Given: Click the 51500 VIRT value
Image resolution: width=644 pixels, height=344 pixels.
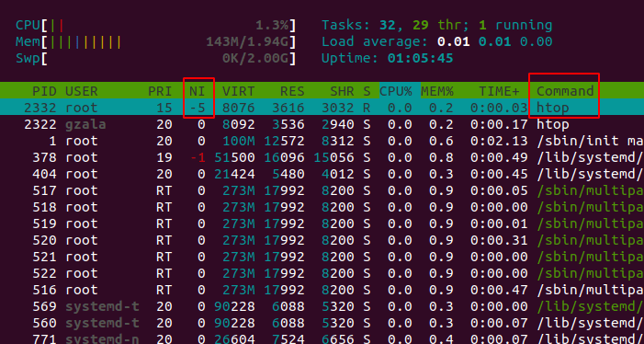Looking at the screenshot, I should point(234,157).
